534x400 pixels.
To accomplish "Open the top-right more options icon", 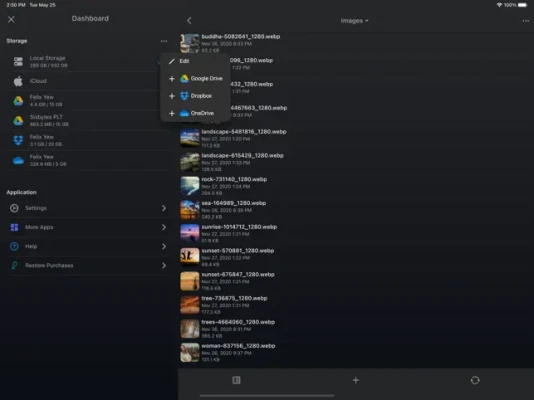I will 525,21.
